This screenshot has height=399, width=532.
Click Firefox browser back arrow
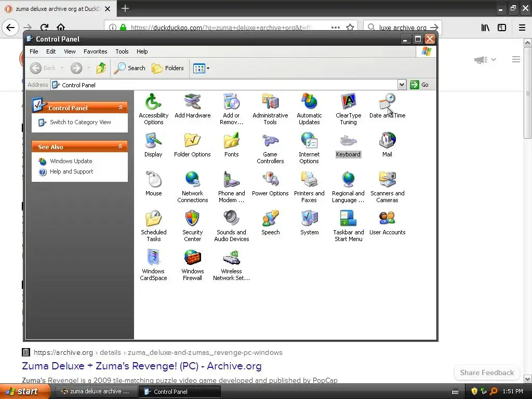[10, 28]
